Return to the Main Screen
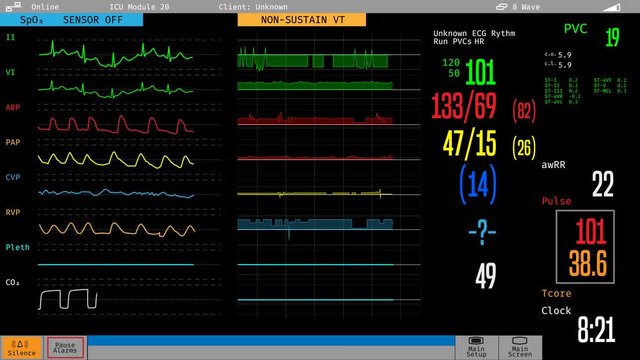The width and height of the screenshot is (640, 360). point(520,347)
